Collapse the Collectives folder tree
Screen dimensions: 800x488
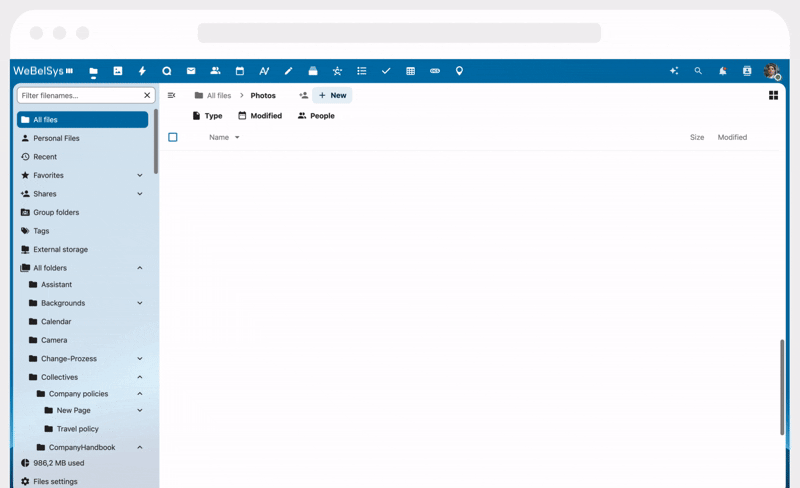coord(140,377)
